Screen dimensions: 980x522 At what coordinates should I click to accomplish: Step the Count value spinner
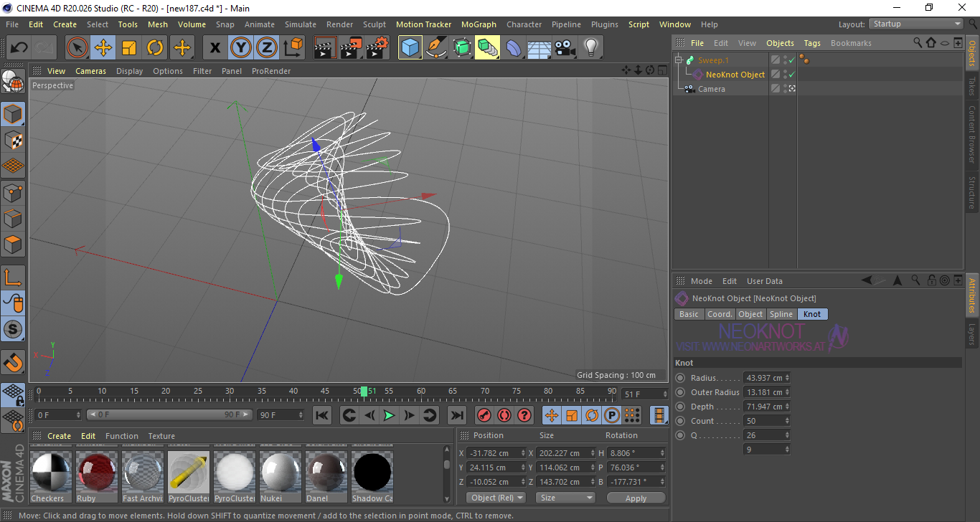tap(787, 421)
